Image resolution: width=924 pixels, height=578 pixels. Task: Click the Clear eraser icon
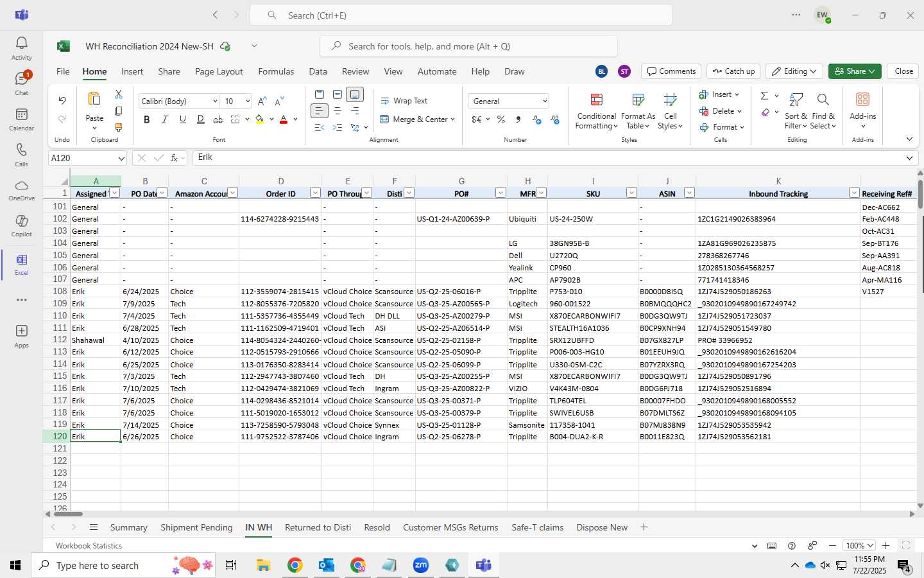(x=766, y=112)
